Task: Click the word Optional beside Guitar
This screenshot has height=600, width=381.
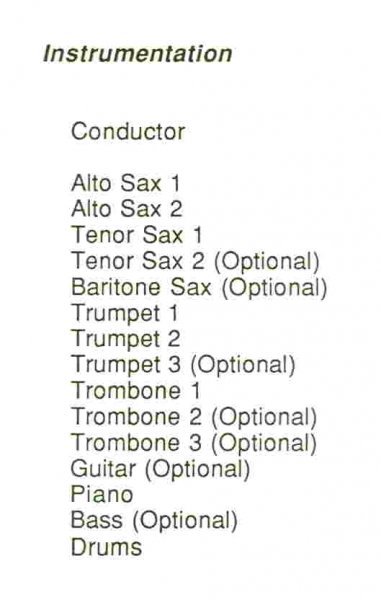Action: (x=197, y=469)
